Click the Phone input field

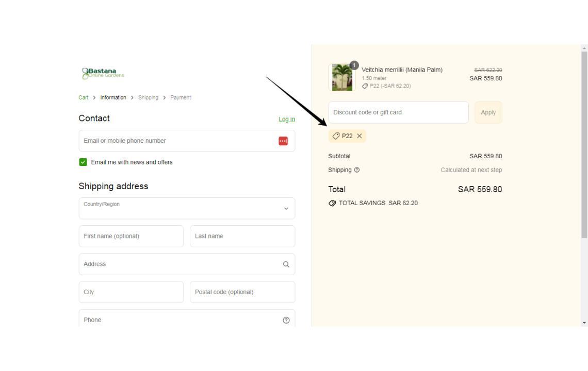point(187,318)
